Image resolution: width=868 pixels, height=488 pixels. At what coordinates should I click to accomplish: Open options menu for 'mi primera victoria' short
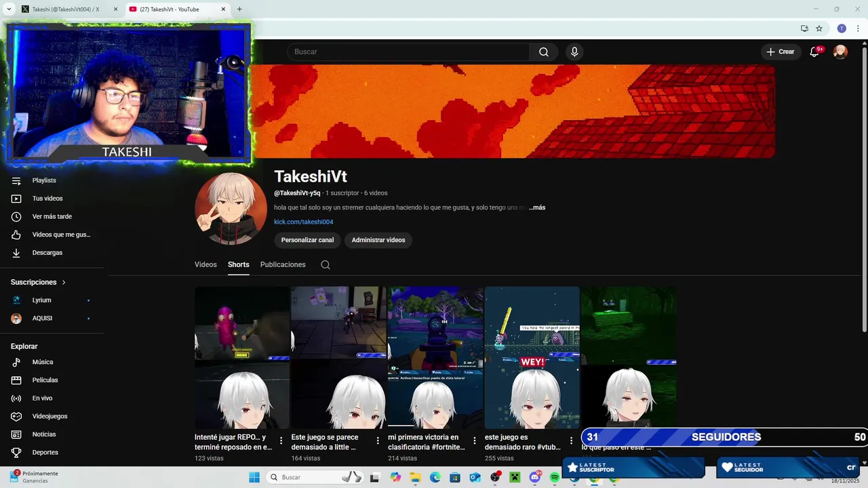pos(475,441)
